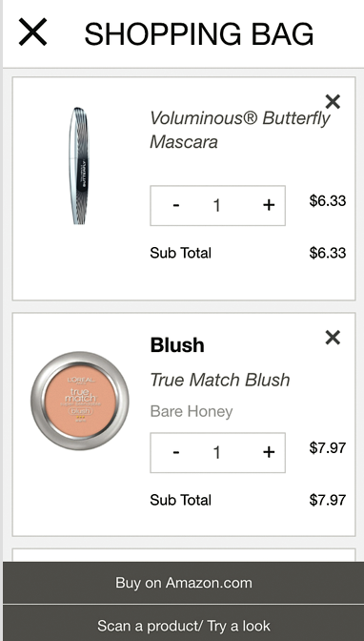Remove Voluminous Butterfly Mascara from bag

pyautogui.click(x=333, y=102)
